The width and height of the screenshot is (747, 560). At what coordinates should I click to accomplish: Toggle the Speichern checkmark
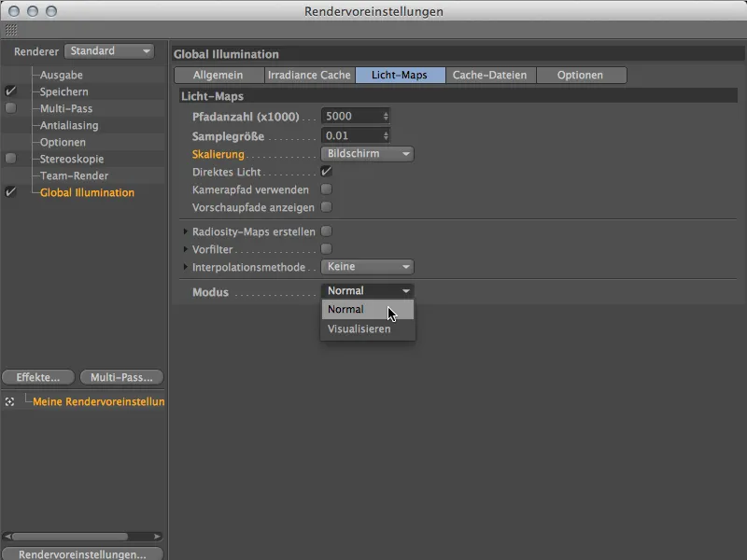coord(10,91)
